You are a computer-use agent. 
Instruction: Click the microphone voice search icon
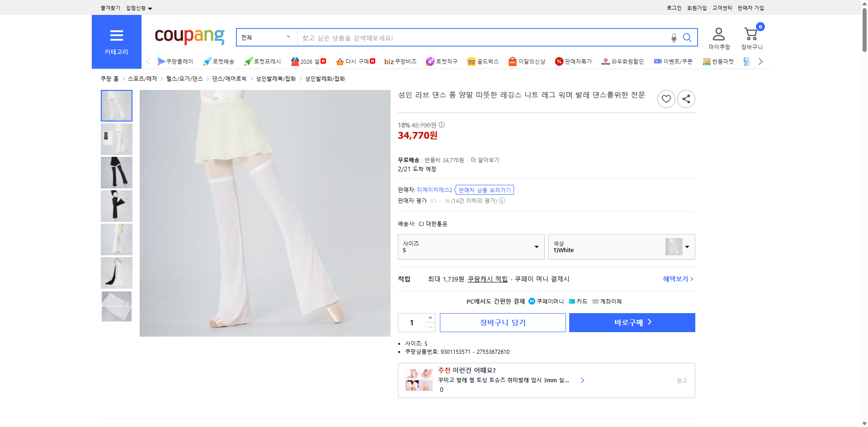[x=674, y=38]
